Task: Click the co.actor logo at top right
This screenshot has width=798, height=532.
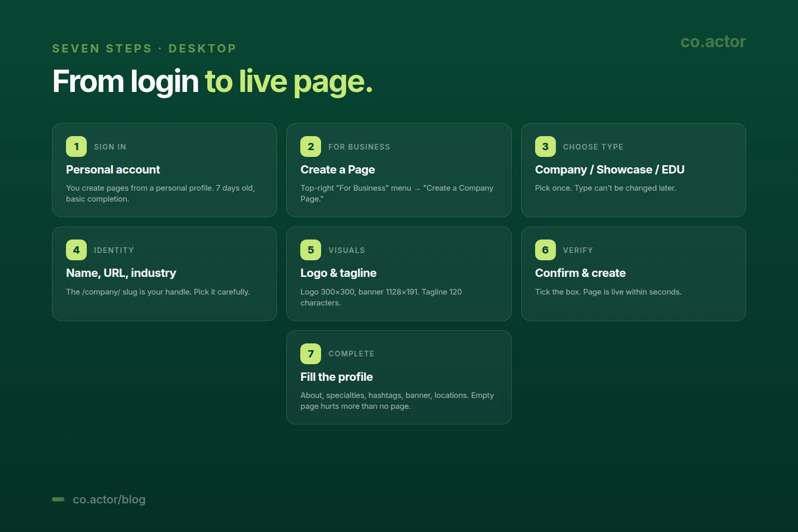Action: [713, 42]
